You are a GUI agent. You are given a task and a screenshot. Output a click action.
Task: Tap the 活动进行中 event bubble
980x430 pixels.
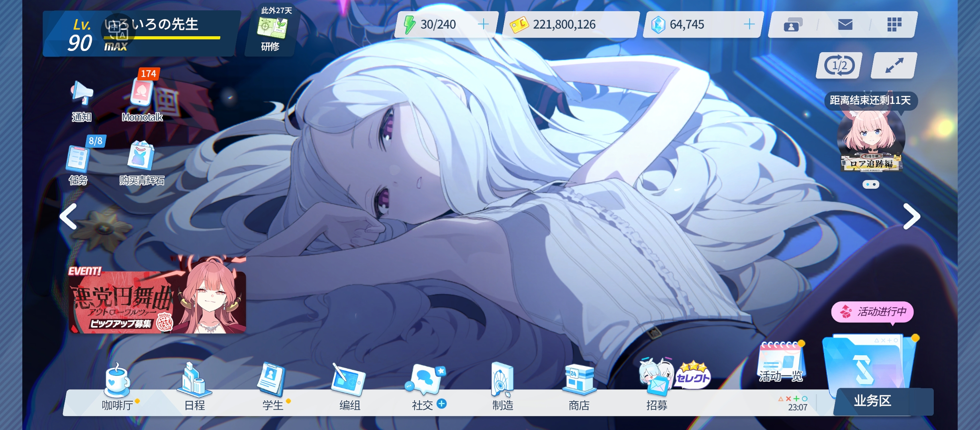click(x=872, y=312)
